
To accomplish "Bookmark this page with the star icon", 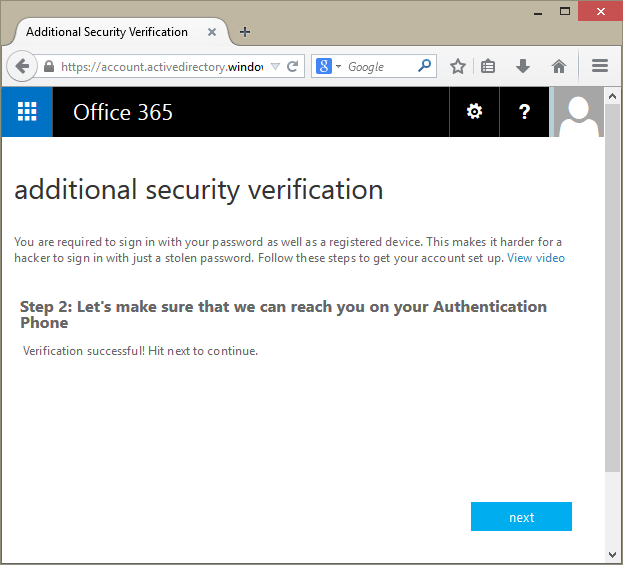I will point(458,67).
